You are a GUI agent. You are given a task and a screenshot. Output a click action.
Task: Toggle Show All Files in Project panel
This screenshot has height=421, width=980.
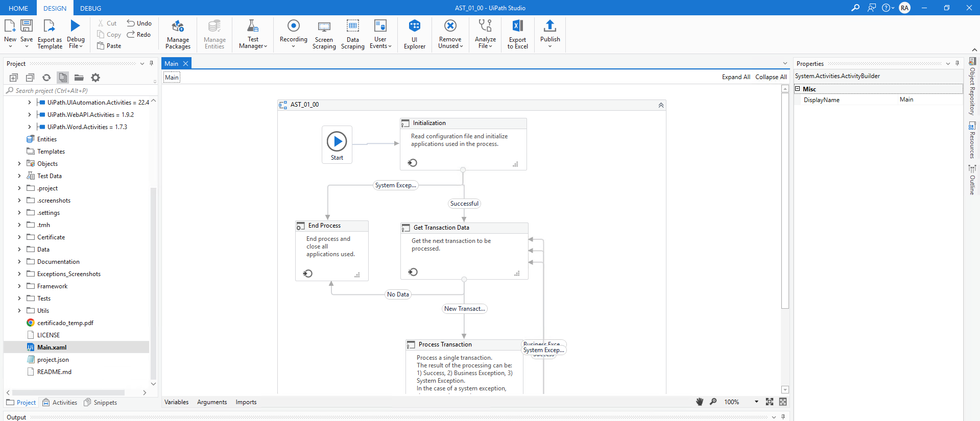pos(63,78)
